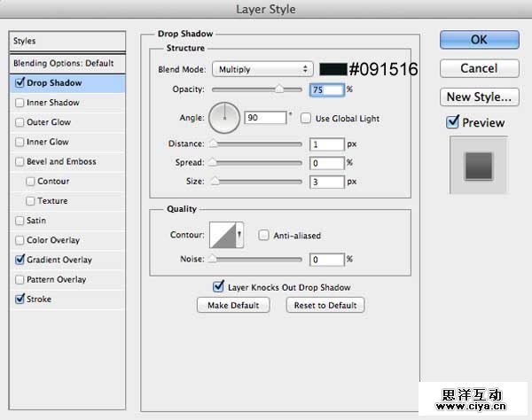Enable Anti-aliased contour option
Image resolution: width=532 pixels, height=420 pixels.
(x=263, y=236)
